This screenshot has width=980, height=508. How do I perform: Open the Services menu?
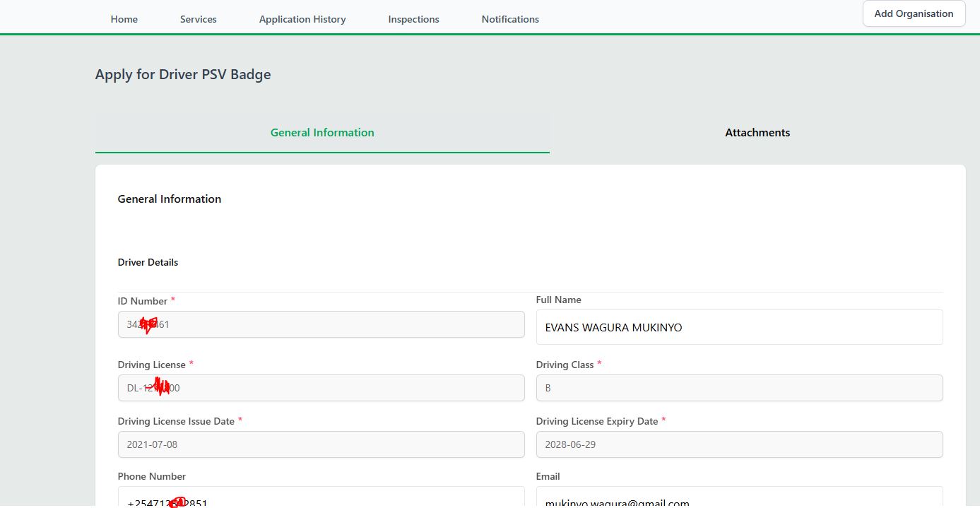click(x=198, y=19)
